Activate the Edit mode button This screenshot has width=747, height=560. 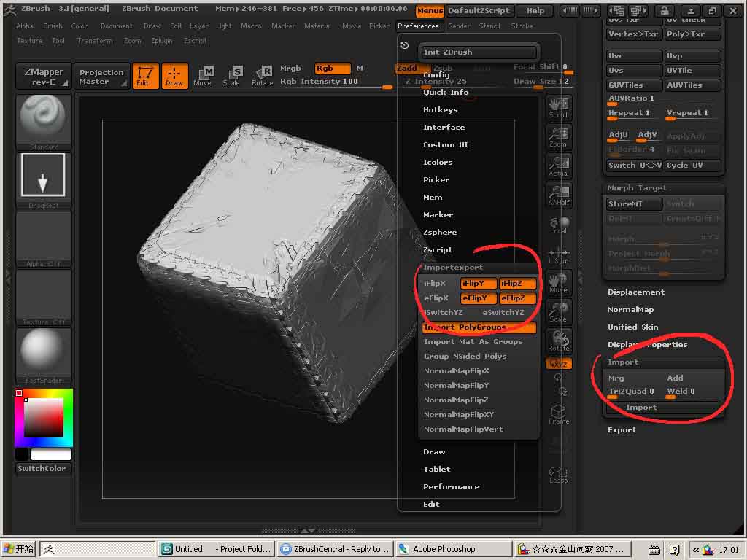[x=145, y=76]
